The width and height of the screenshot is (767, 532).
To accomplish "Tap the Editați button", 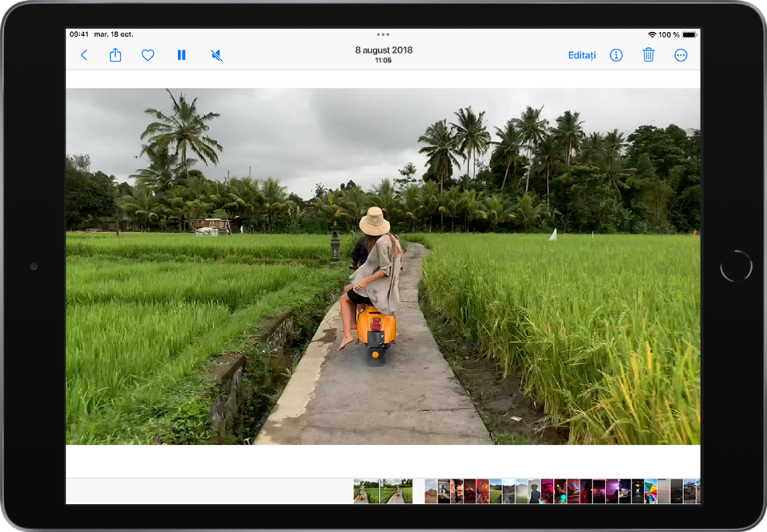I will (581, 55).
